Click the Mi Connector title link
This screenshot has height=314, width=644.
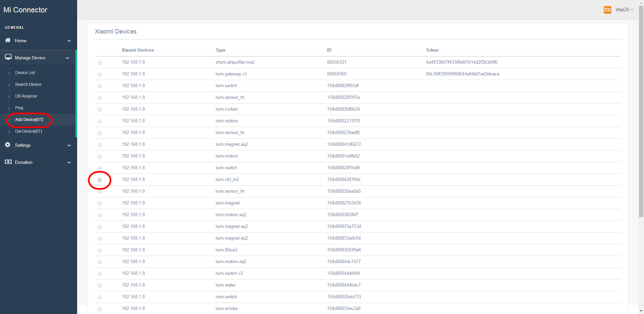[x=25, y=10]
